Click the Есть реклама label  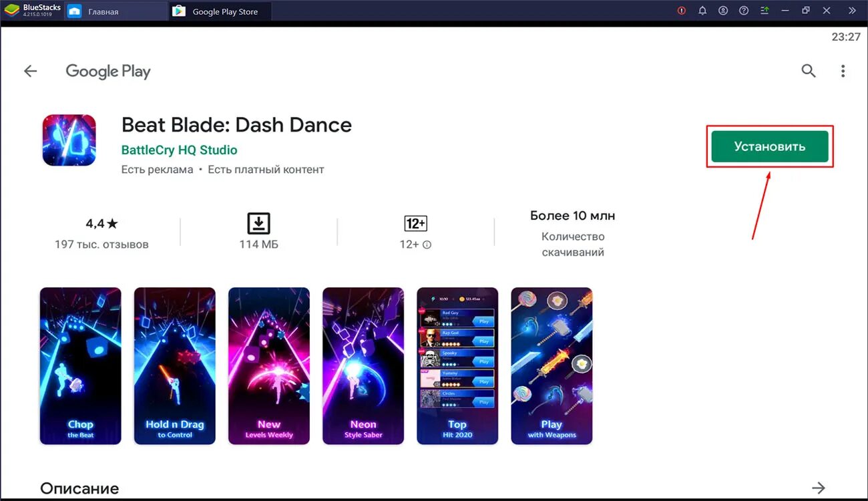[x=157, y=170]
